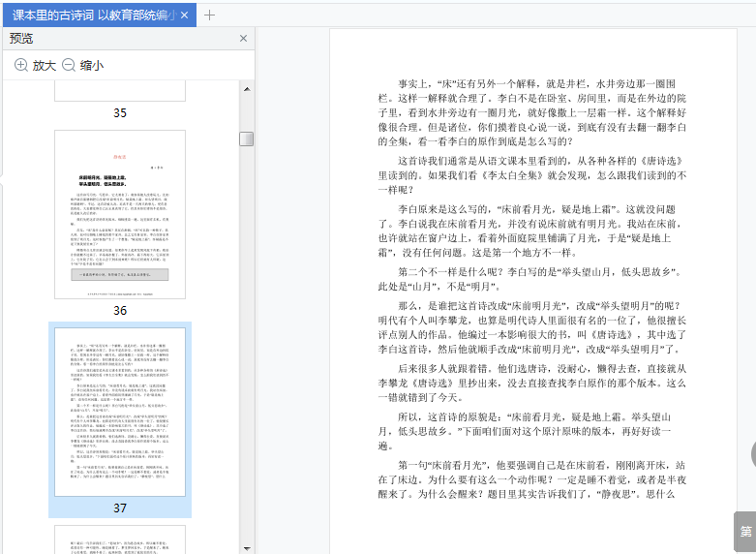Click the 放大 label
This screenshot has width=756, height=554.
coord(45,65)
